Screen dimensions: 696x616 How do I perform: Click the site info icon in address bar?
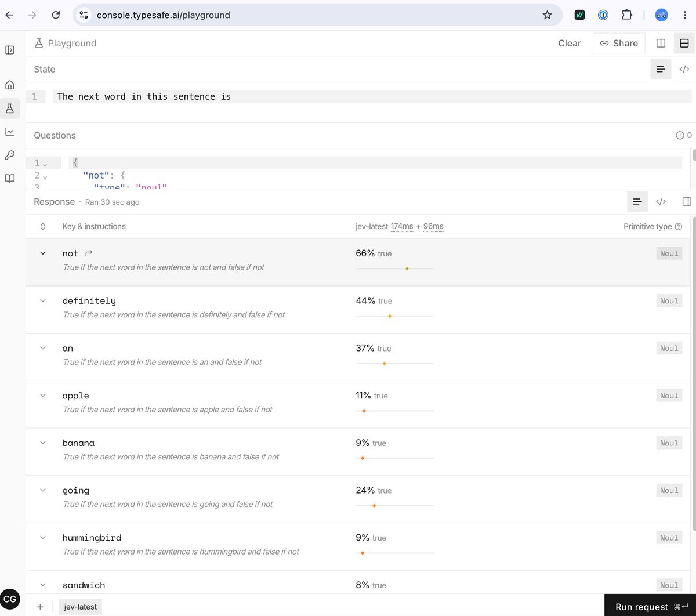click(x=84, y=15)
